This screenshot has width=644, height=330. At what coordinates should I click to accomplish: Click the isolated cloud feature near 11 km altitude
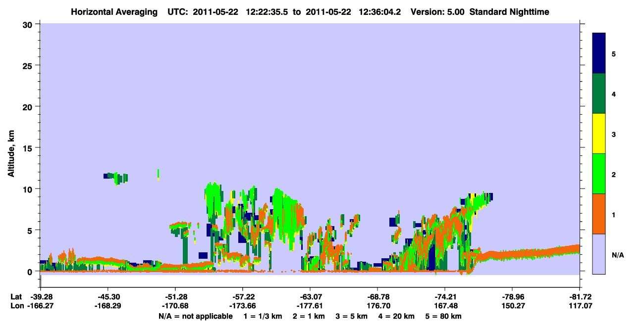click(116, 178)
